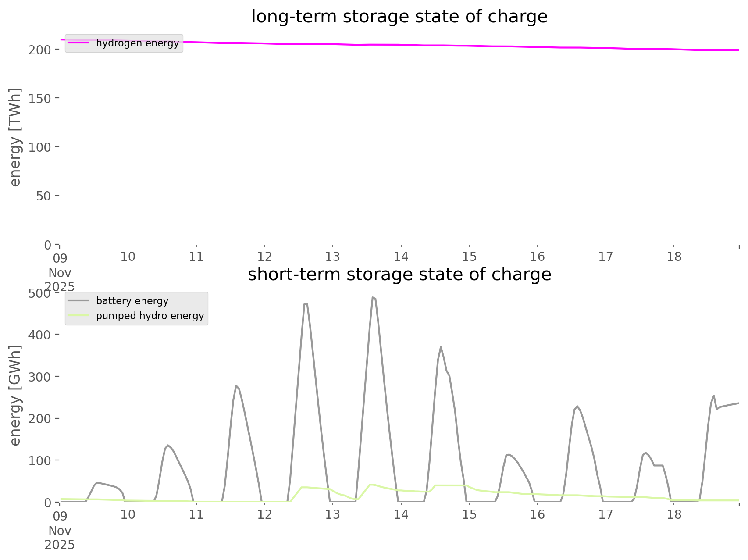The height and width of the screenshot is (560, 748).
Task: Click the "short-term storage state of charge" title
Action: (399, 275)
